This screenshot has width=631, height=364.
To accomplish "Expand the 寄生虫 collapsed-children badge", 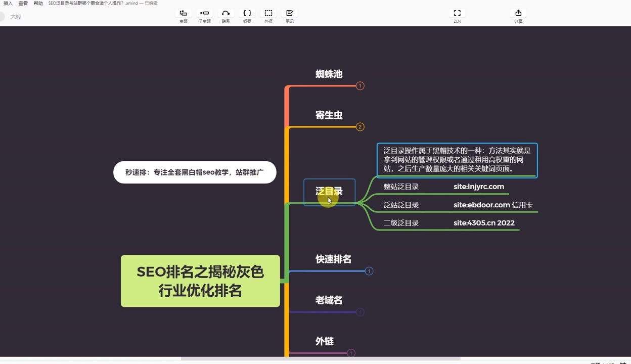I will (360, 127).
